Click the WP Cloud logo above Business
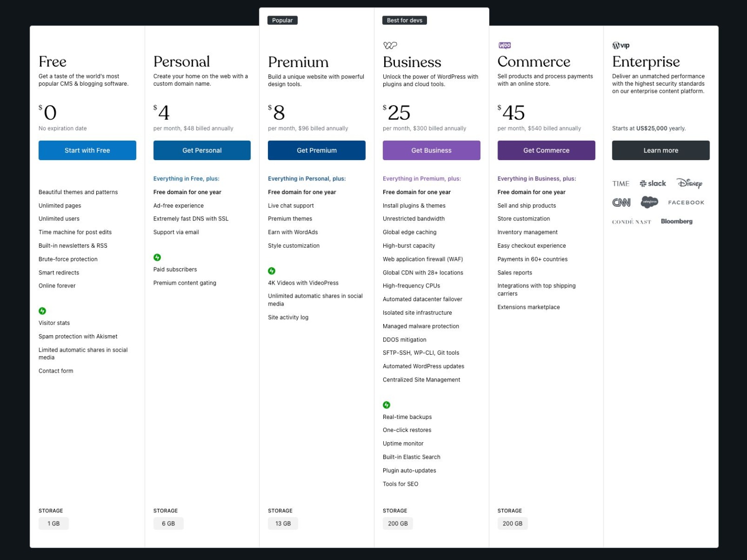 coord(390,45)
